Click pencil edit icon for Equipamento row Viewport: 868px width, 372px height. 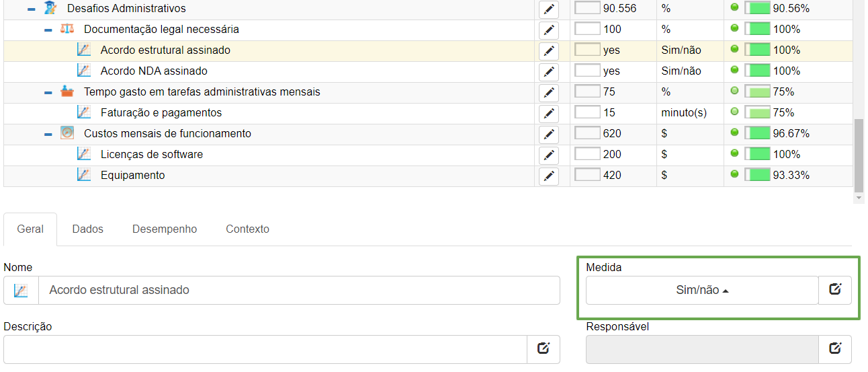549,176
